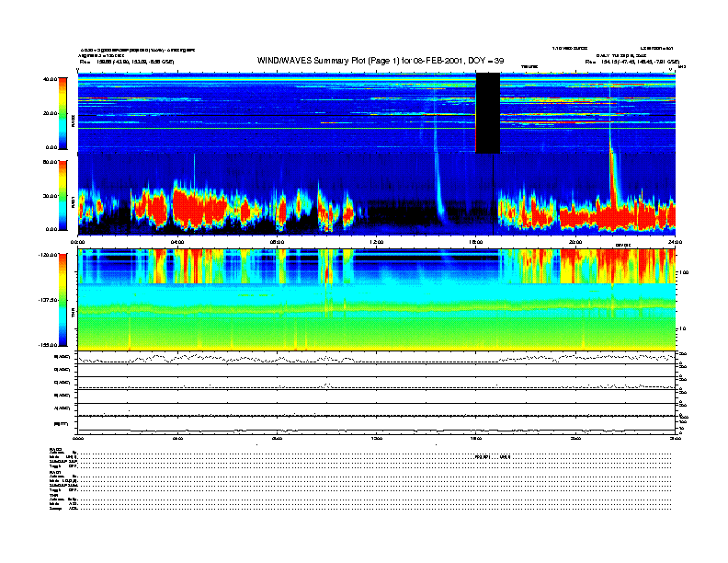The image size is (728, 563).
Task: Click the 40.00 label on RAD2 scale
Action: point(51,79)
